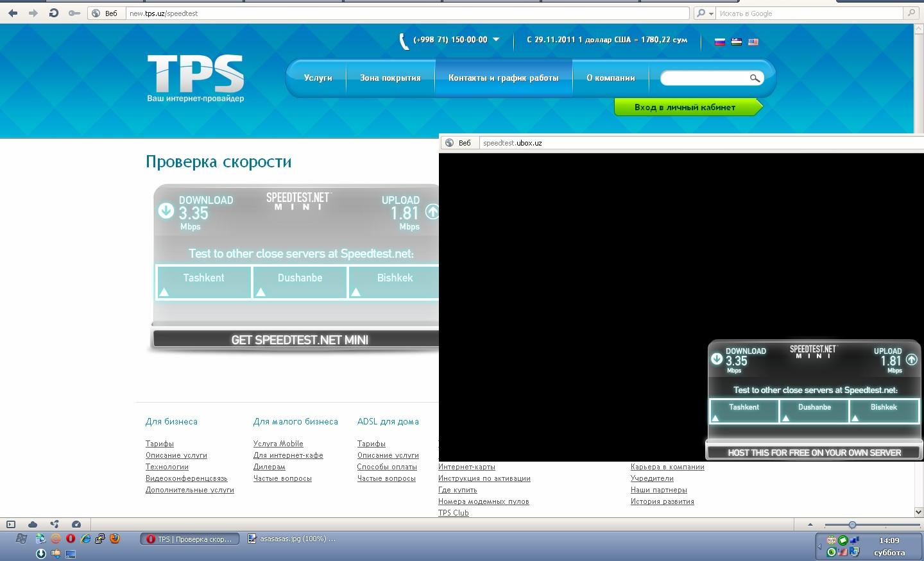This screenshot has height=561, width=924.
Task: Expand the Tashkent server in TPS speedtest
Action: click(203, 282)
